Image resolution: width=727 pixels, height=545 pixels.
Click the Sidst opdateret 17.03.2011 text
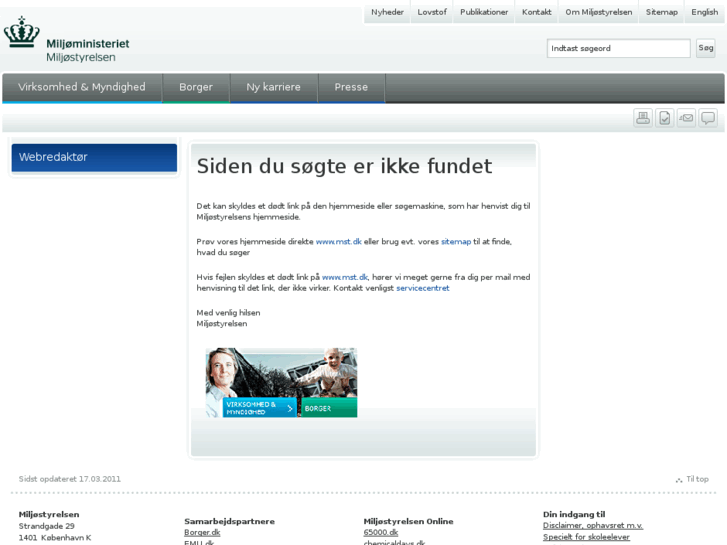70,479
